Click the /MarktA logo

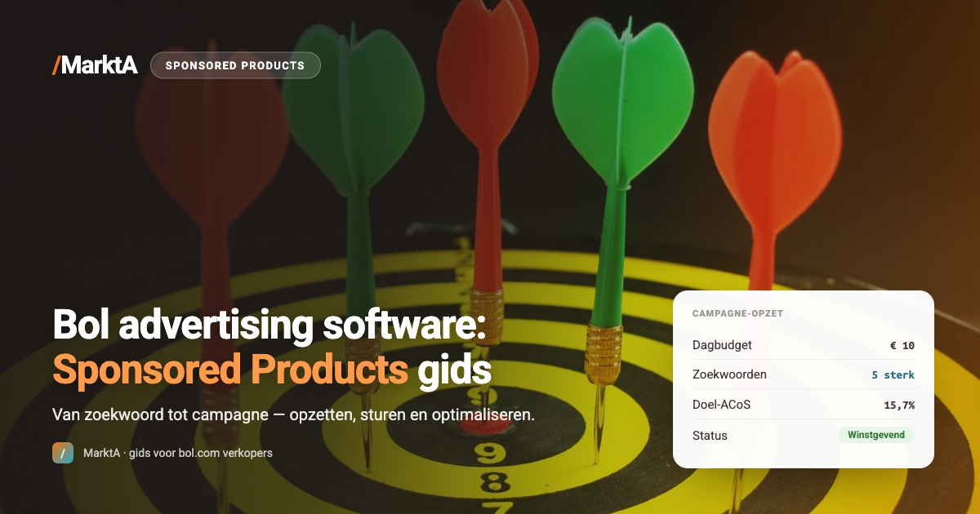95,65
